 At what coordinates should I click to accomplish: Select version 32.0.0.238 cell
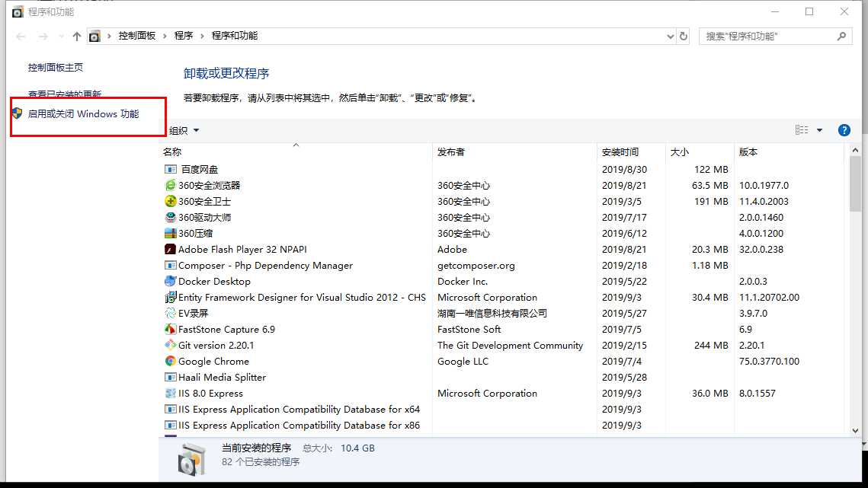point(761,250)
